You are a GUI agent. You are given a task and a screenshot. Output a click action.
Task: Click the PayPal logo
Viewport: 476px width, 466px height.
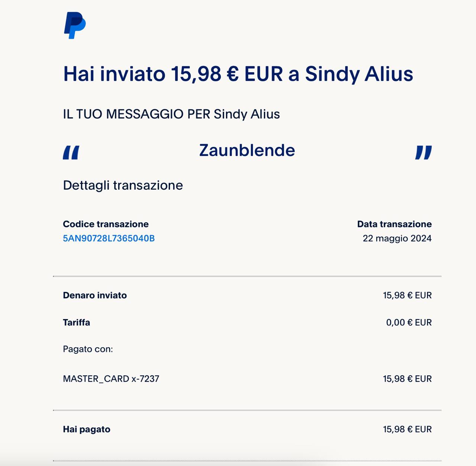pyautogui.click(x=75, y=25)
